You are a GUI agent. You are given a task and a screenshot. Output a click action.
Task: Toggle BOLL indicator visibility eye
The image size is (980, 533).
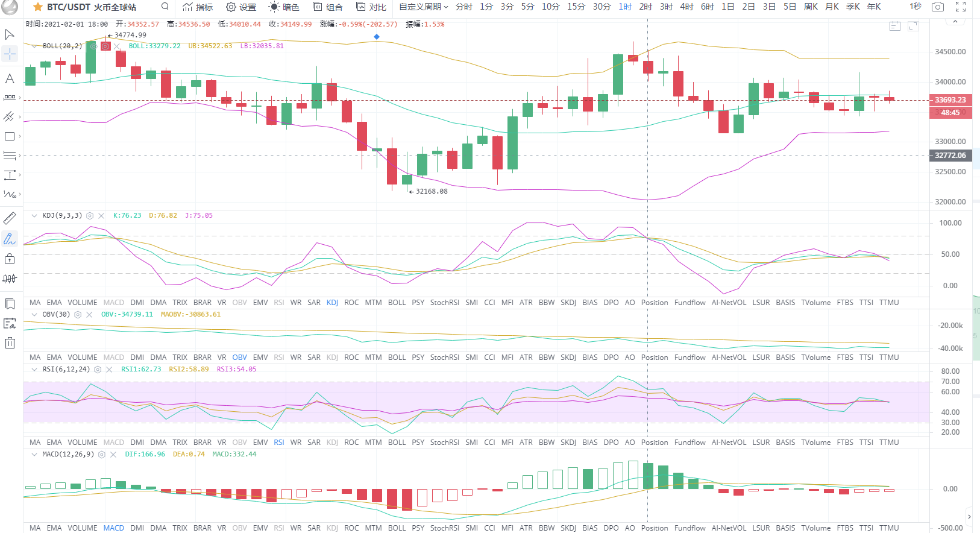tap(93, 46)
